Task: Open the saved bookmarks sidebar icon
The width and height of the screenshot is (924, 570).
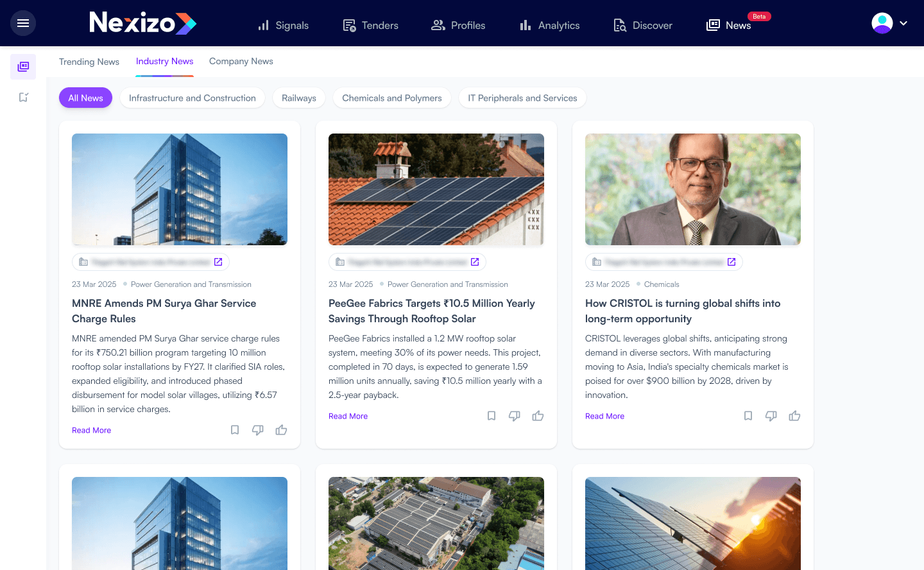Action: tap(23, 98)
